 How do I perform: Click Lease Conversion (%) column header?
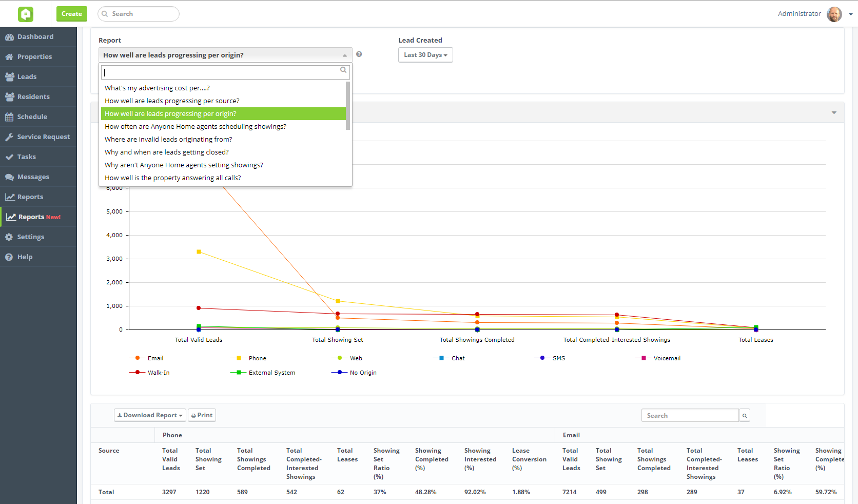529,459
